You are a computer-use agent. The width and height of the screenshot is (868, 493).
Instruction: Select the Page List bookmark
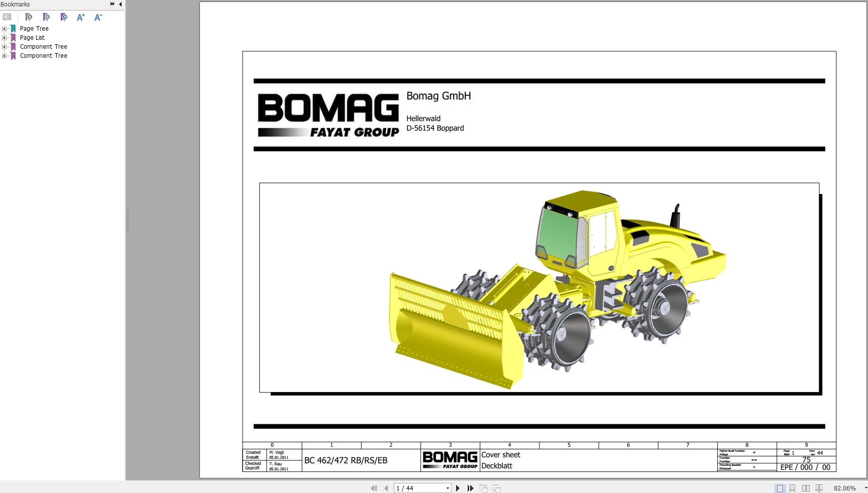[32, 38]
